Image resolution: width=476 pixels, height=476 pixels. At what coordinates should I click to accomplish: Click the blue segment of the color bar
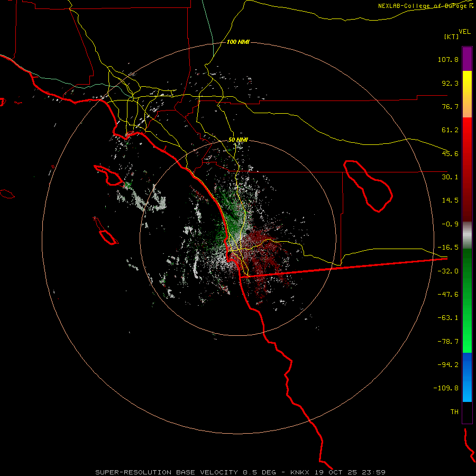point(467,377)
